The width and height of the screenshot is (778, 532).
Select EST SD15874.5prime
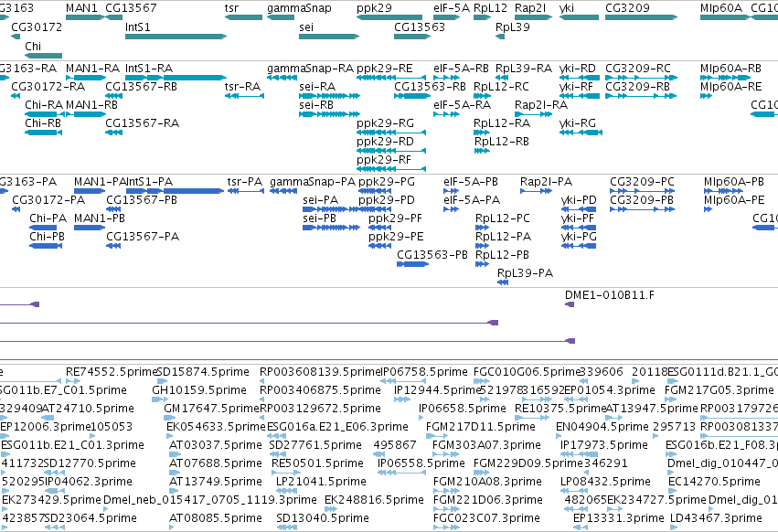(x=162, y=381)
